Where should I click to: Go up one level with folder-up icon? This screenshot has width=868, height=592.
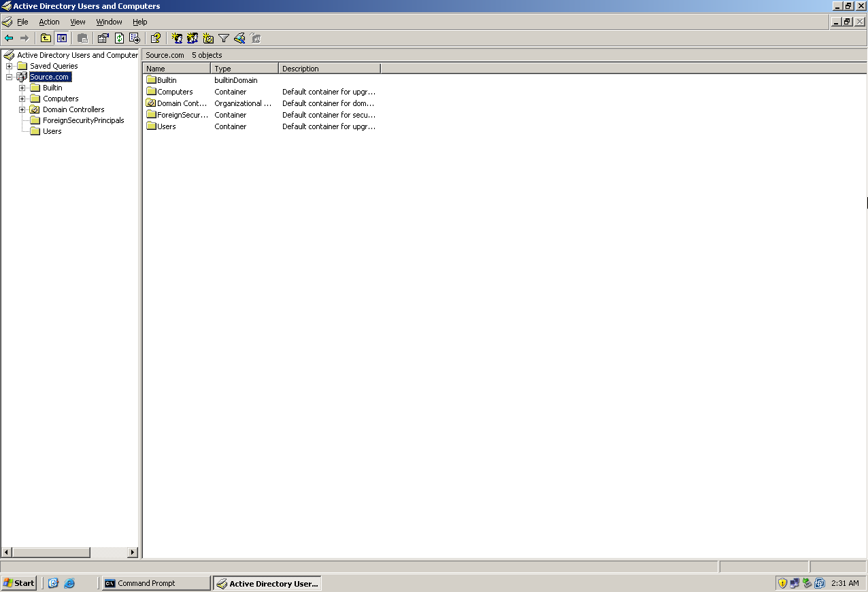point(46,38)
